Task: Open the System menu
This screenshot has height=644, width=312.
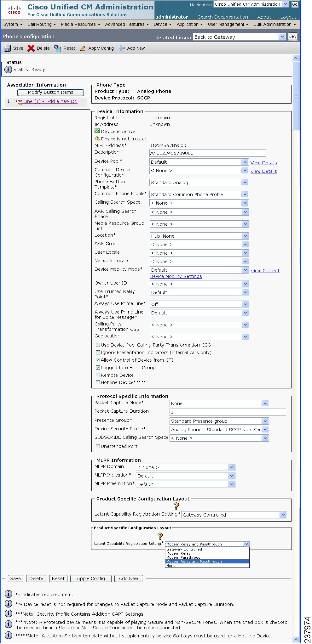Action: click(13, 24)
